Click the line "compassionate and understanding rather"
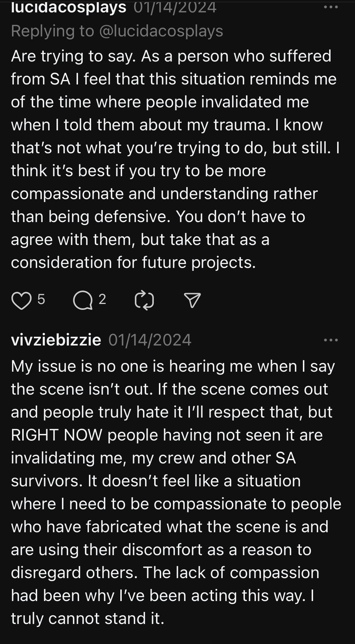This screenshot has height=644, width=355. coord(164,194)
